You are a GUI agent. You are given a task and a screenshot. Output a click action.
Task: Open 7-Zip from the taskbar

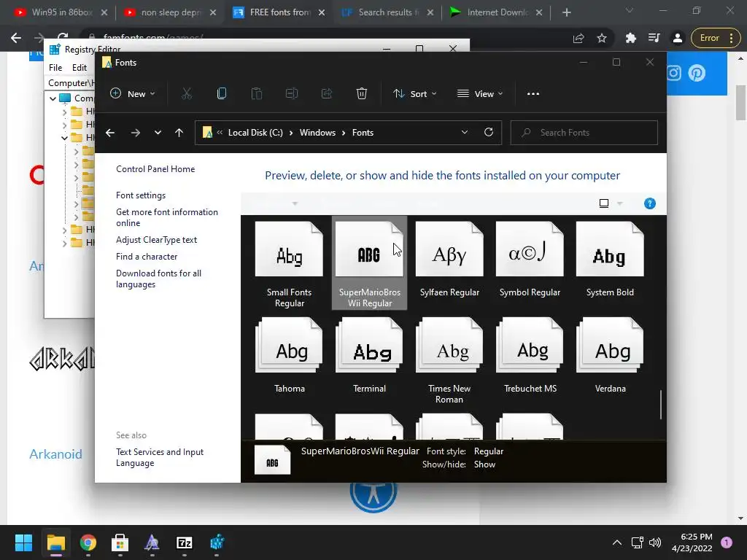point(185,542)
